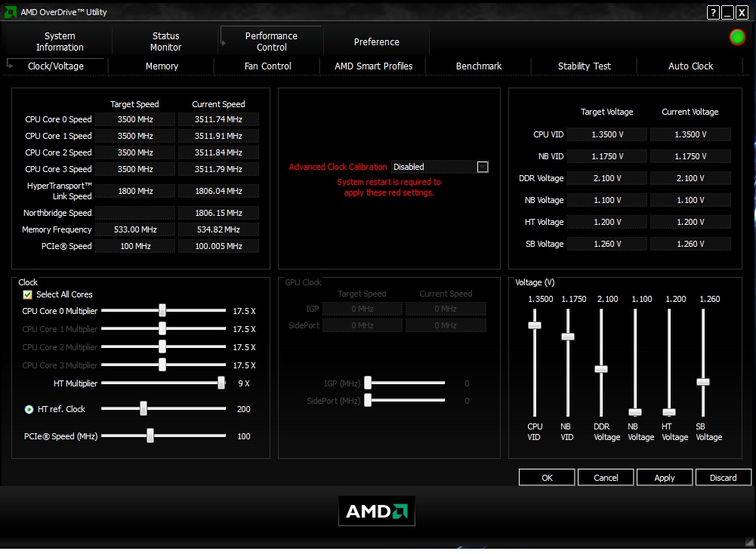
Task: Click Apply to commit settings
Action: click(x=665, y=478)
